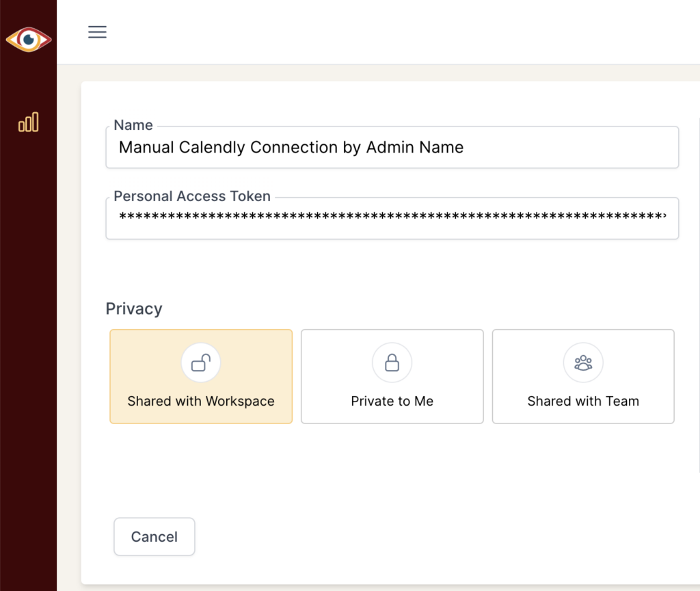Click the "Private to Me" text label

point(392,402)
